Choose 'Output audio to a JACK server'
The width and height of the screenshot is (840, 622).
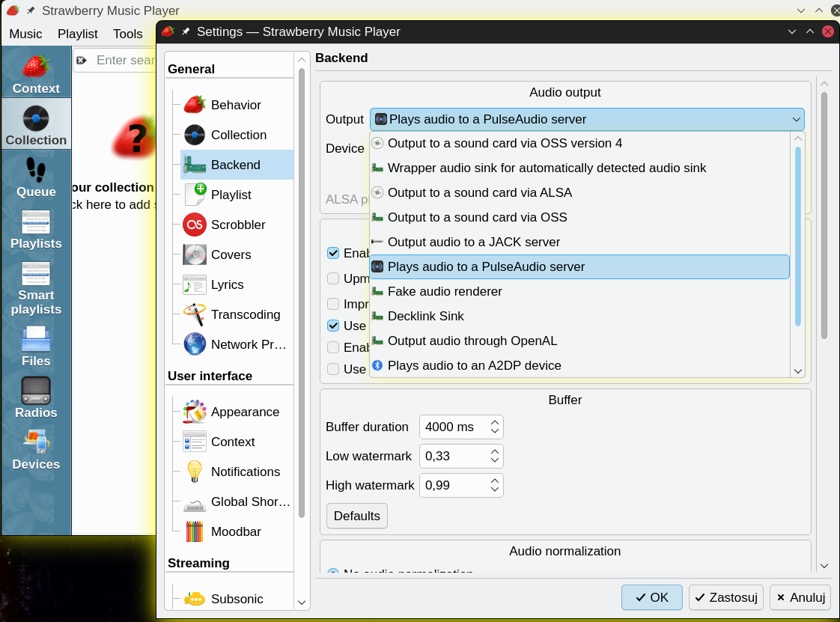coord(579,243)
